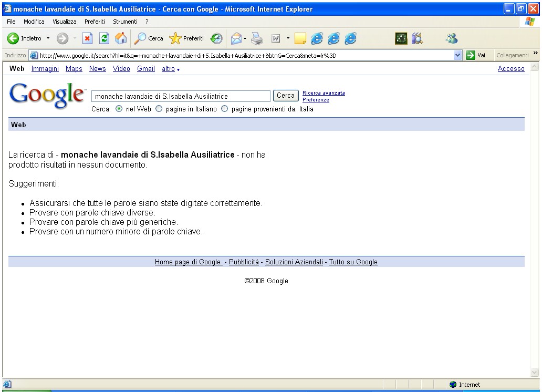
Task: Refresh the page with the green arrows icon
Action: (104, 38)
